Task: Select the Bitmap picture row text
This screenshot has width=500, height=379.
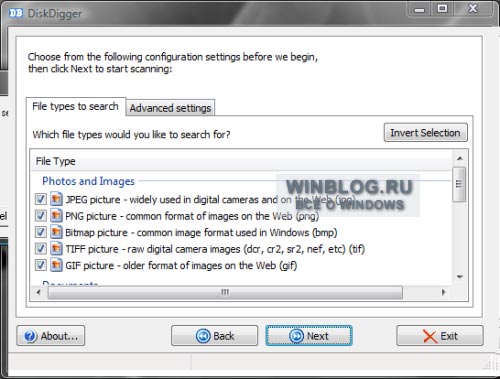Action: (201, 232)
